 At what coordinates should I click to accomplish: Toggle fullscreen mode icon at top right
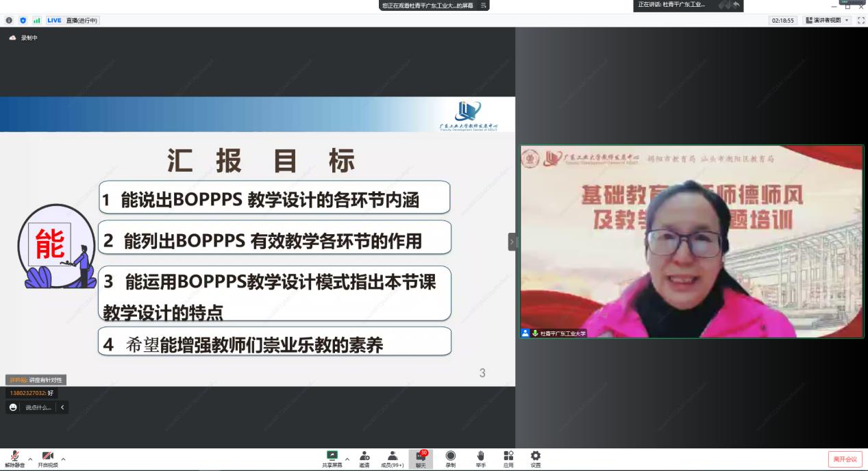[x=860, y=21]
